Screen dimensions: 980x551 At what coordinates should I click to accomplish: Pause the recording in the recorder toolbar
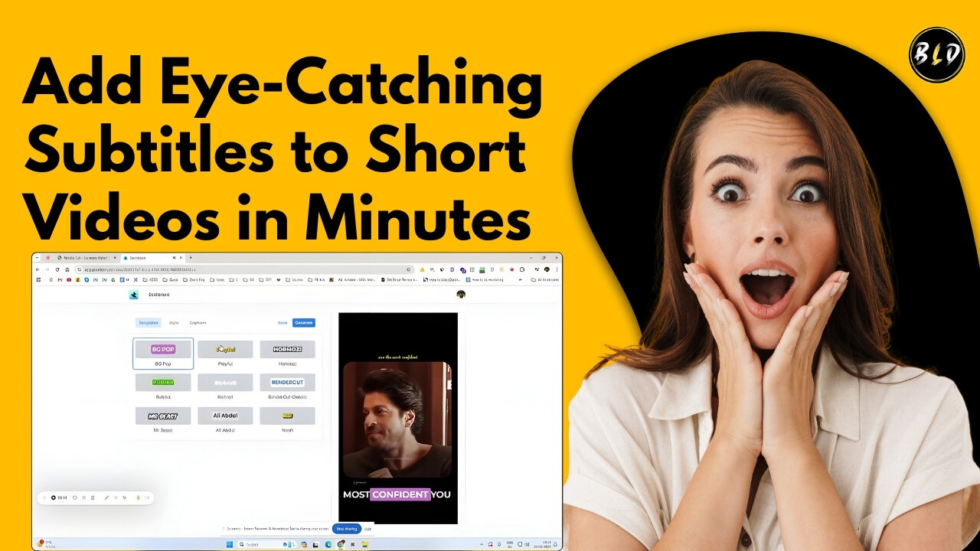click(83, 497)
